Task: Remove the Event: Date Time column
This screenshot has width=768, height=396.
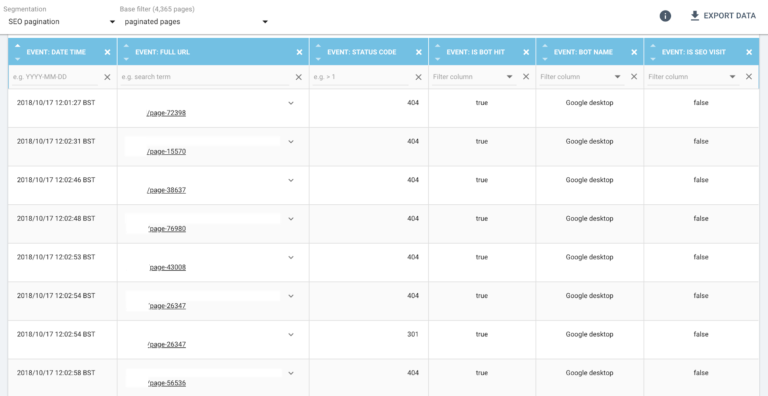Action: 107,52
